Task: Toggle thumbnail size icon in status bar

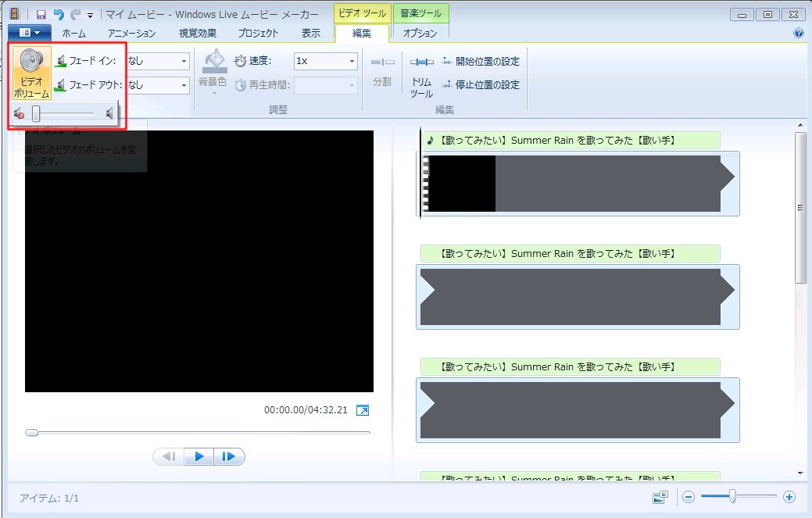Action: coord(660,497)
